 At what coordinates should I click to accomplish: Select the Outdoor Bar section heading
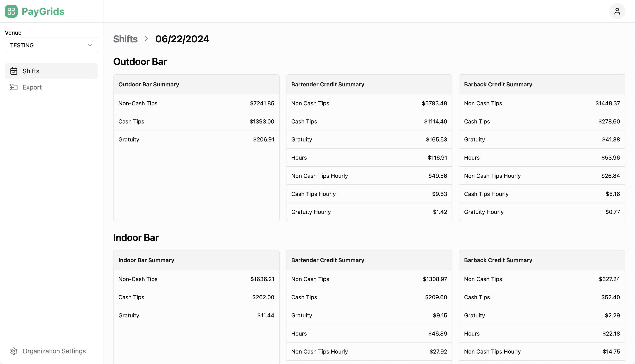pyautogui.click(x=140, y=61)
